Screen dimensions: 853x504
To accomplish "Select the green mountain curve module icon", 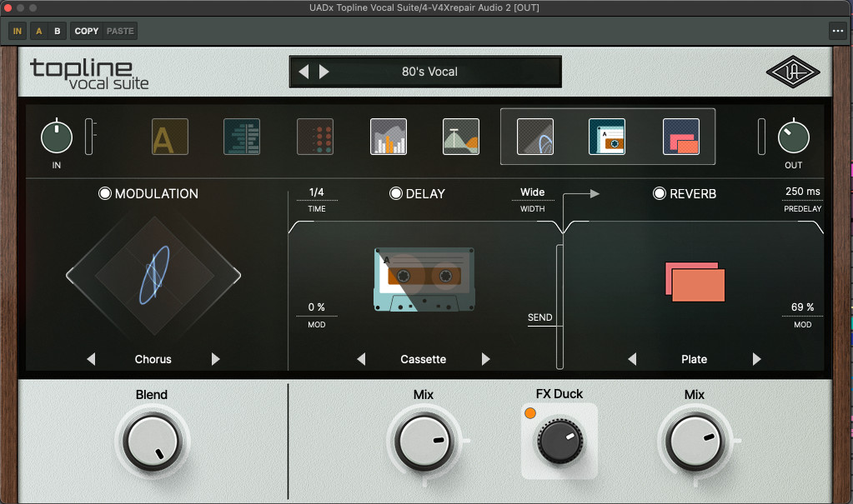I will (461, 137).
